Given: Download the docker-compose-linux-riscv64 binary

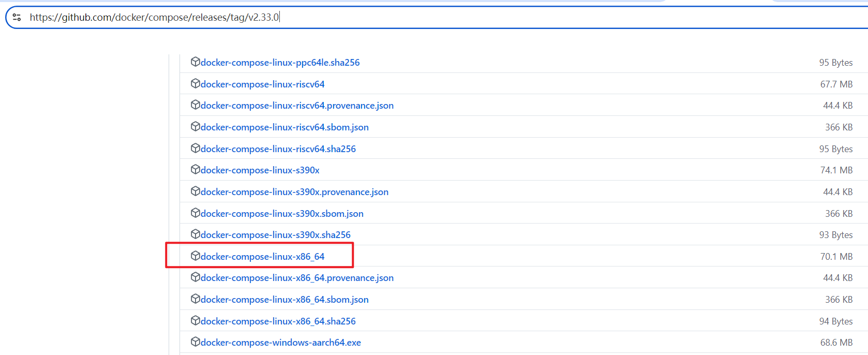Looking at the screenshot, I should [x=263, y=84].
